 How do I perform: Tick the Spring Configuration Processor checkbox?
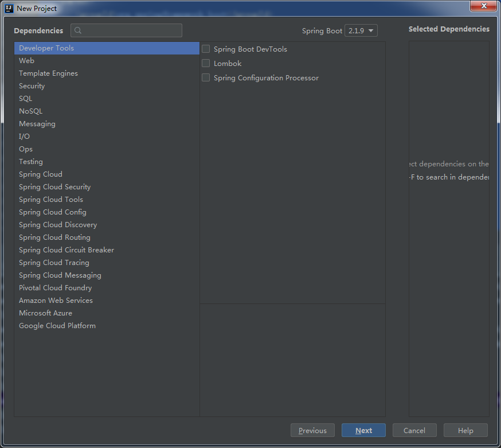point(206,77)
